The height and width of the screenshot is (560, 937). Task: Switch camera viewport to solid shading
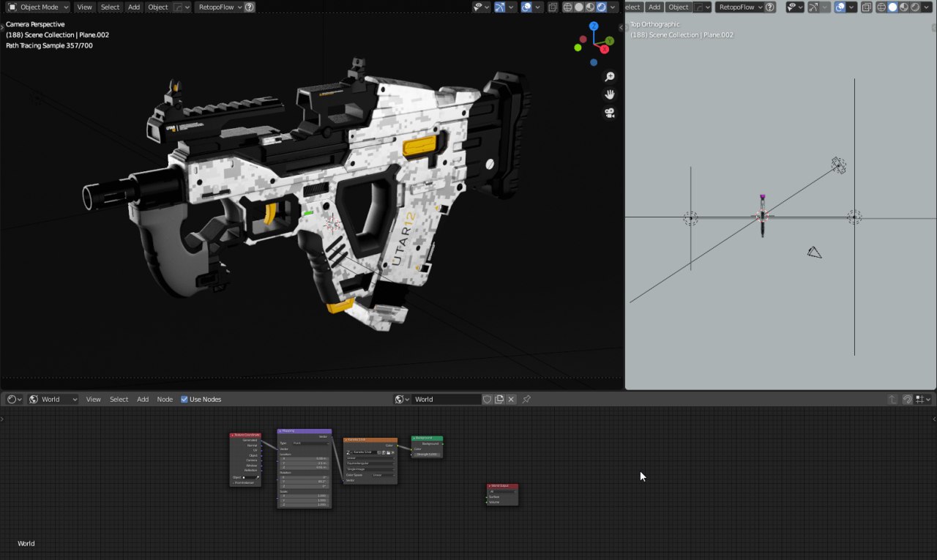click(579, 7)
